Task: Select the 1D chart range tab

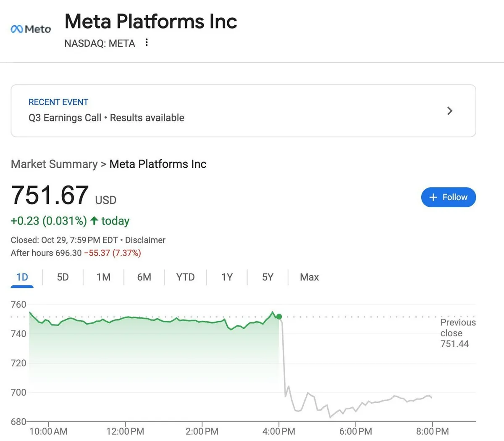Action: click(22, 277)
